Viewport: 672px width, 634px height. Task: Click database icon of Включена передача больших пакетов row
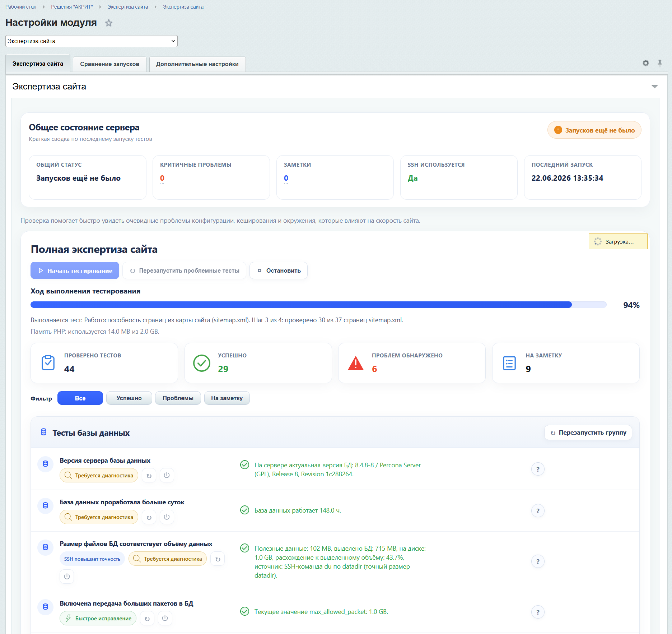tap(46, 607)
